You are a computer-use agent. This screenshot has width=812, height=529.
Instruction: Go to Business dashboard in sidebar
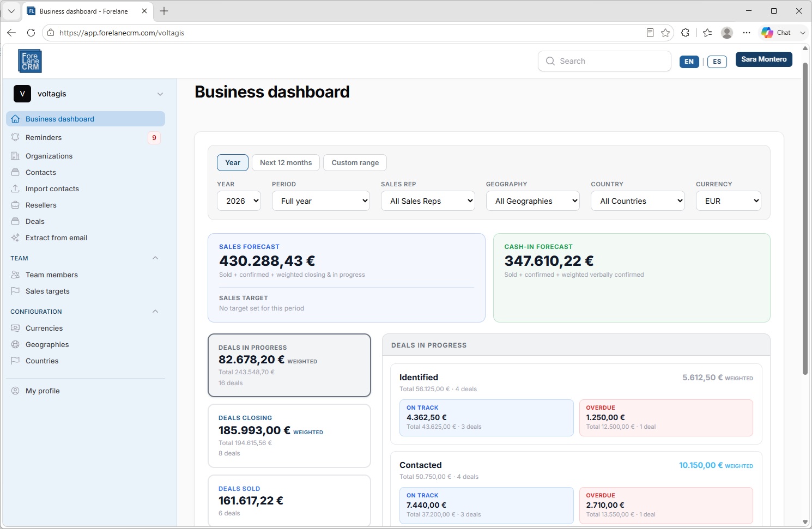click(86, 119)
